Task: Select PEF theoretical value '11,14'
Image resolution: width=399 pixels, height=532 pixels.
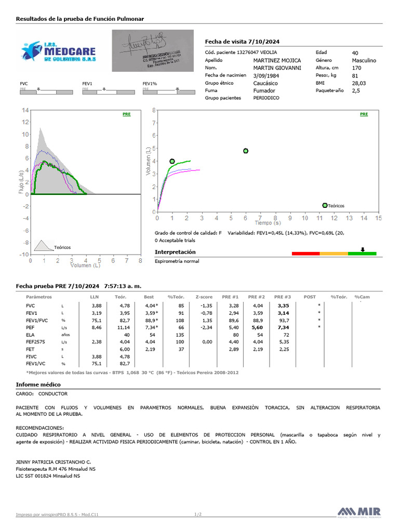Action: tap(124, 328)
